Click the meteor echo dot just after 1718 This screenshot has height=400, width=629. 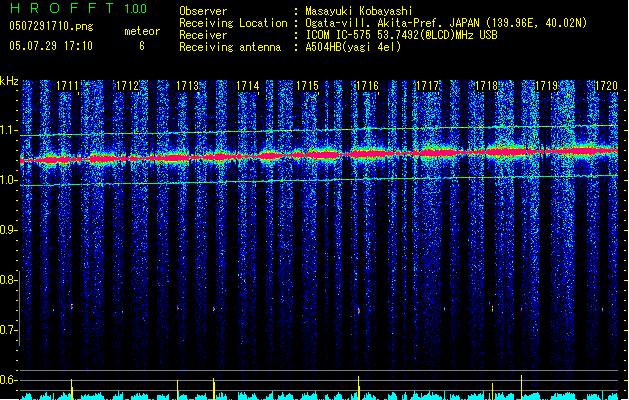(x=492, y=309)
